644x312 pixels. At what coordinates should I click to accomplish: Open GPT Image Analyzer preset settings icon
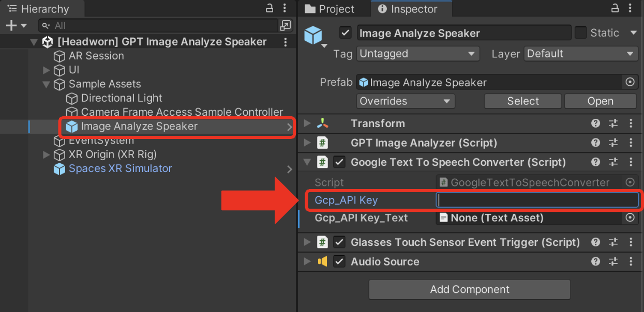tap(613, 143)
